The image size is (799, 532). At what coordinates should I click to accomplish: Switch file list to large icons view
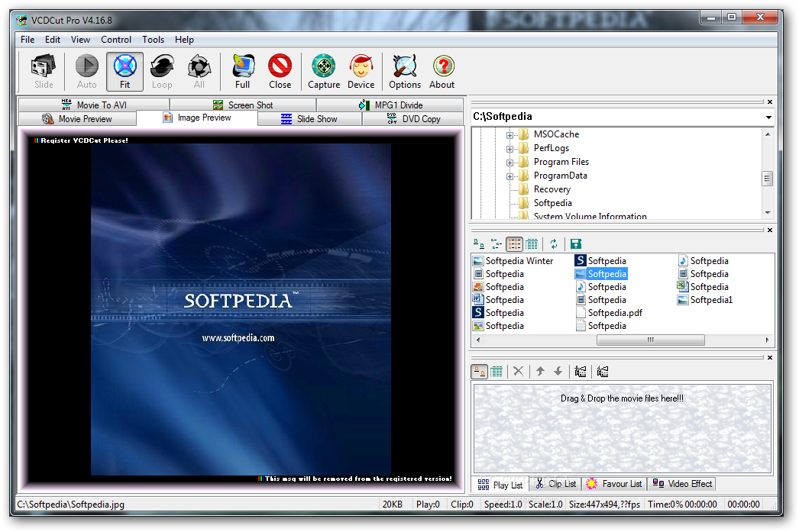(479, 244)
